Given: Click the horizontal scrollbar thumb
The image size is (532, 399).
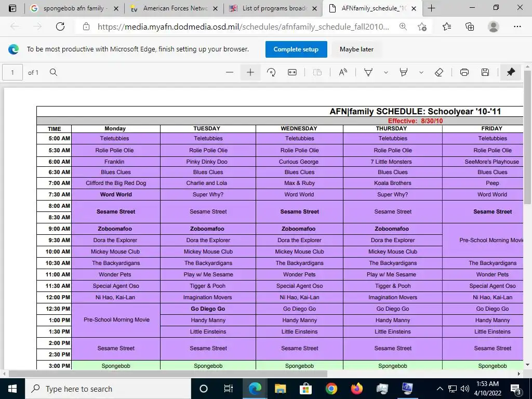Looking at the screenshot, I should pyautogui.click(x=168, y=374).
